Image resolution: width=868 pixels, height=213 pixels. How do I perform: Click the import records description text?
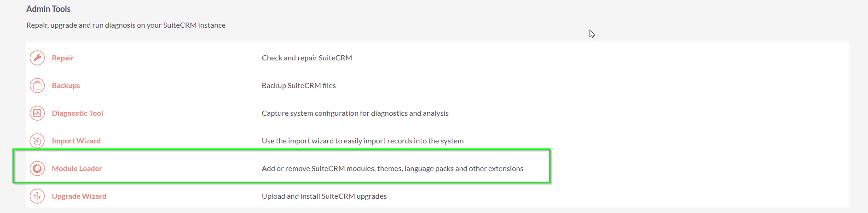point(362,141)
